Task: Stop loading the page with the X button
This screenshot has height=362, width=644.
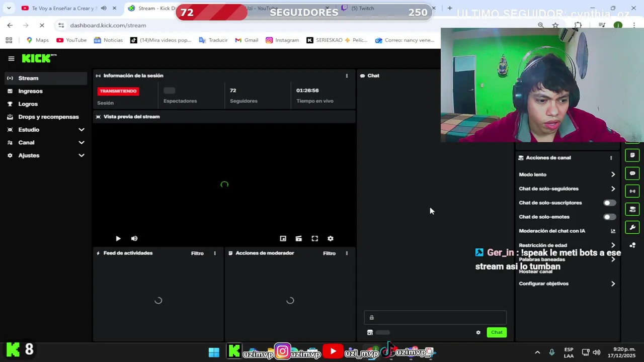Action: coord(42,25)
